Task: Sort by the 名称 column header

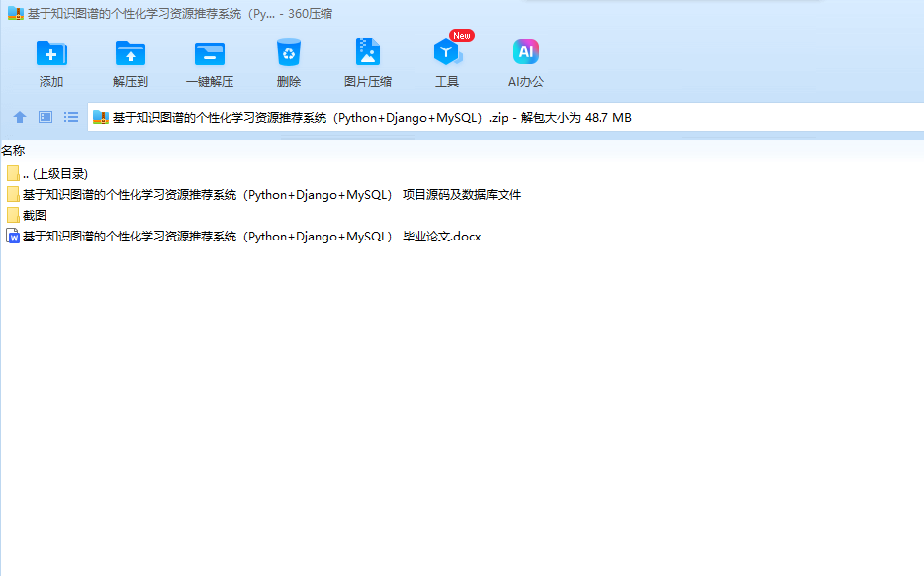Action: click(13, 150)
